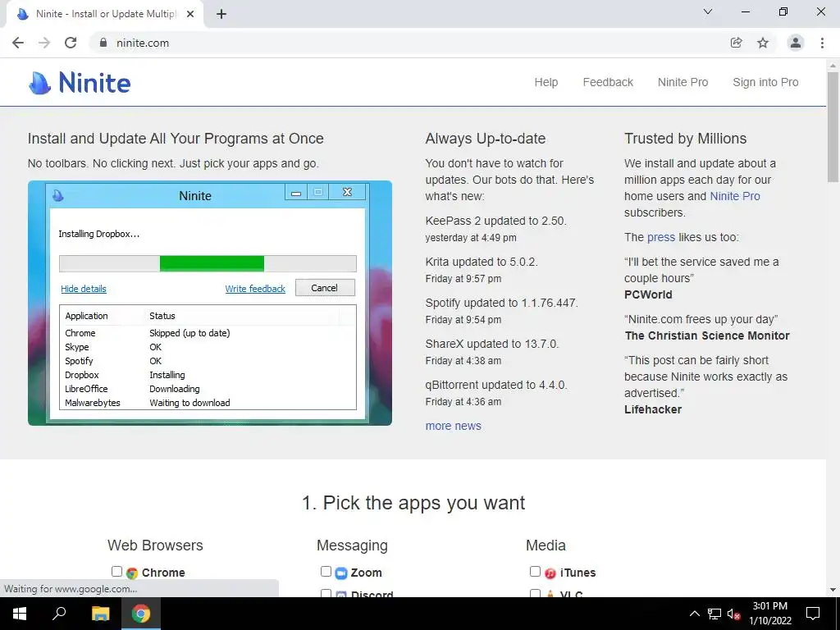Click the Ninite Pro link in Trusted text

734,196
